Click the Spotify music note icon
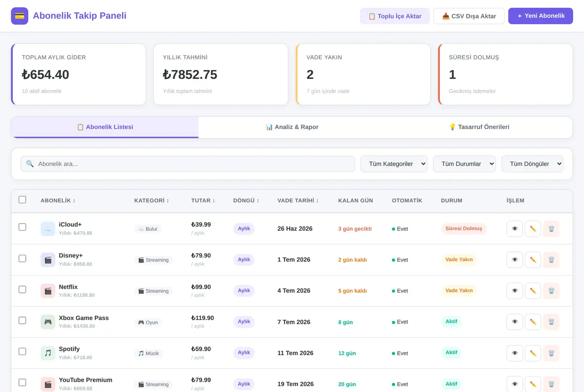This screenshot has width=584, height=392. tap(48, 353)
